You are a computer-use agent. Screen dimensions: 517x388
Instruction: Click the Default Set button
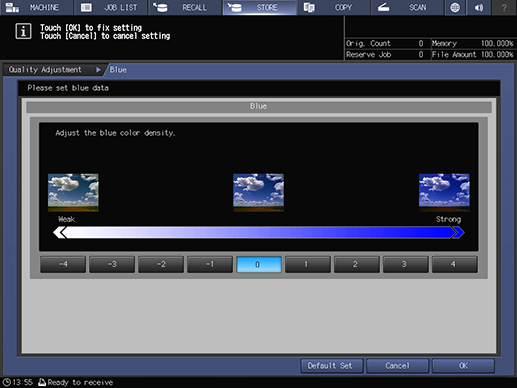(x=332, y=366)
